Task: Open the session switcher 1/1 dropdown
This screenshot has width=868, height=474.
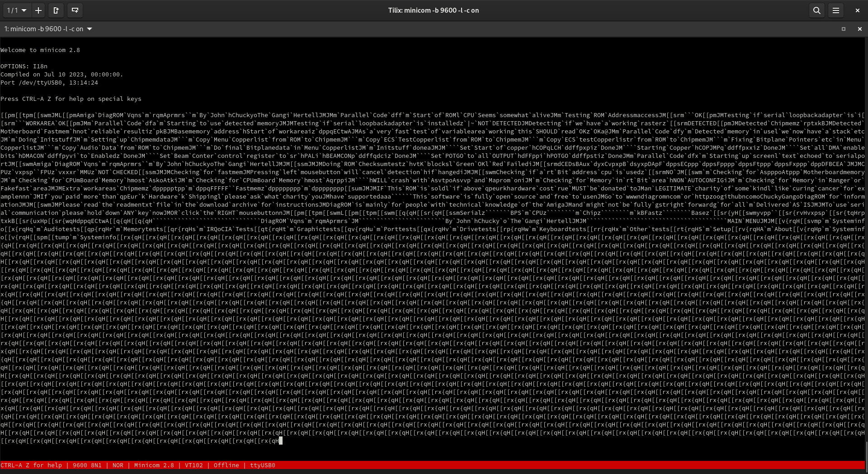Action: [x=17, y=10]
